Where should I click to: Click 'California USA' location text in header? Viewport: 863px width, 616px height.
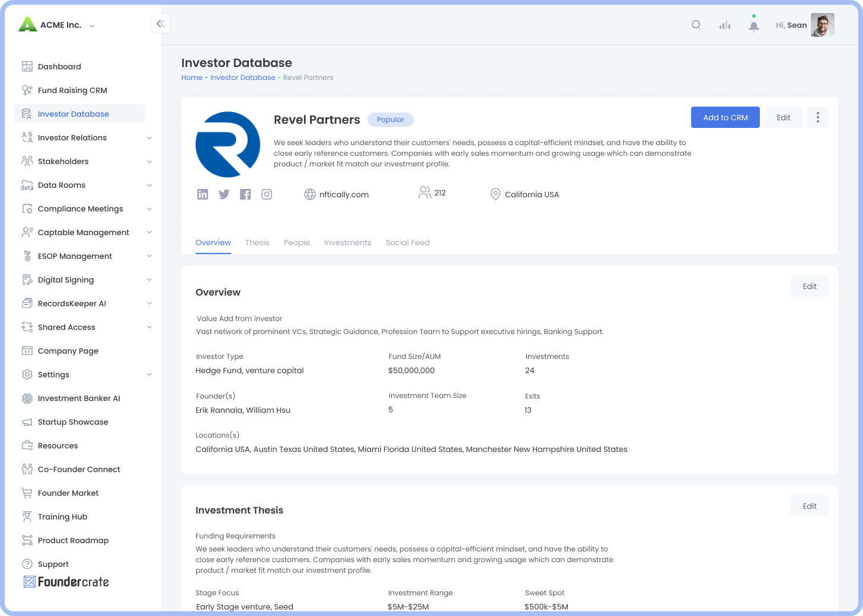(x=532, y=194)
